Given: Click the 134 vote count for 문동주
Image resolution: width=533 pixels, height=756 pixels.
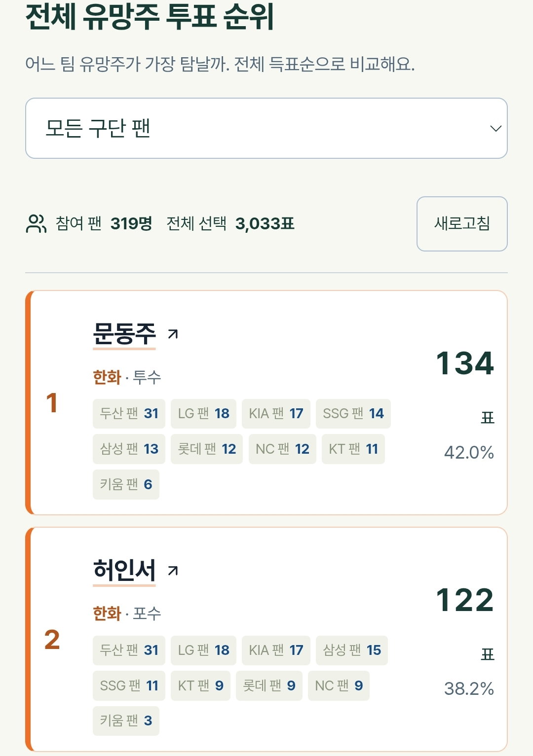Looking at the screenshot, I should (465, 363).
